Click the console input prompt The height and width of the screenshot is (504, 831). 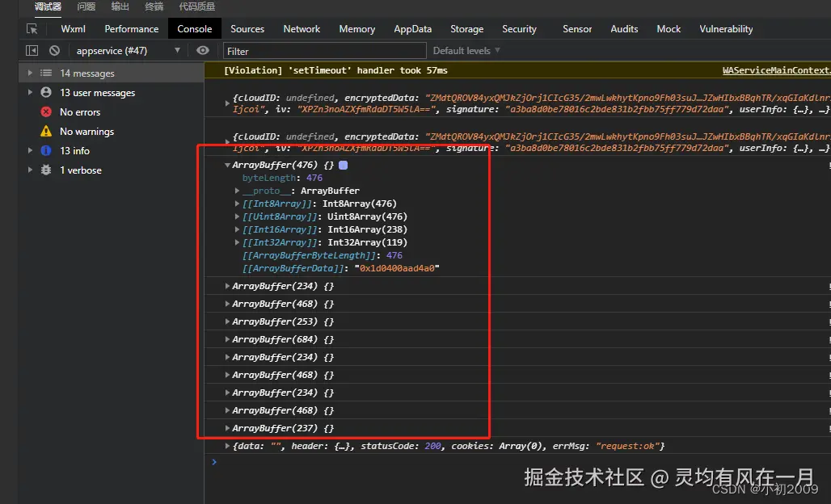coord(519,462)
